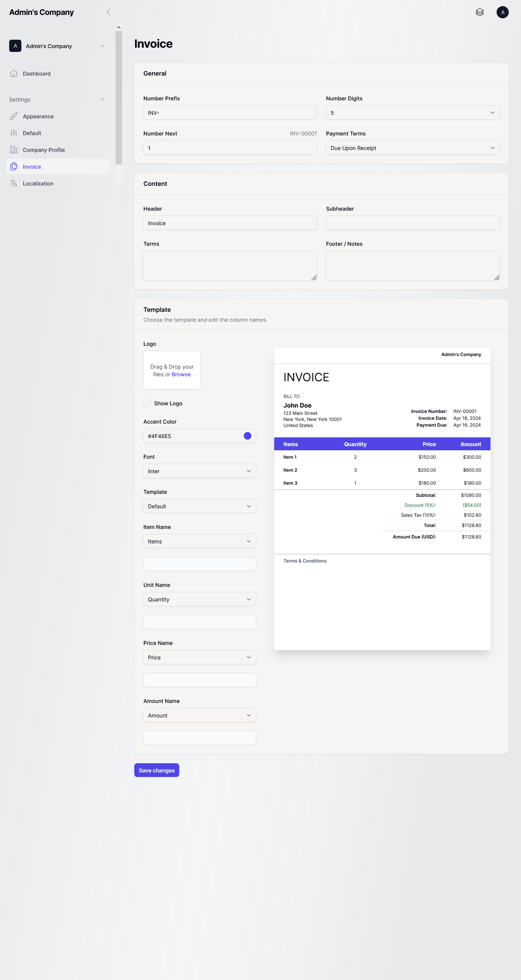This screenshot has height=980, width=521.
Task: Click the Admin's Company title in header
Action: pyautogui.click(x=42, y=12)
